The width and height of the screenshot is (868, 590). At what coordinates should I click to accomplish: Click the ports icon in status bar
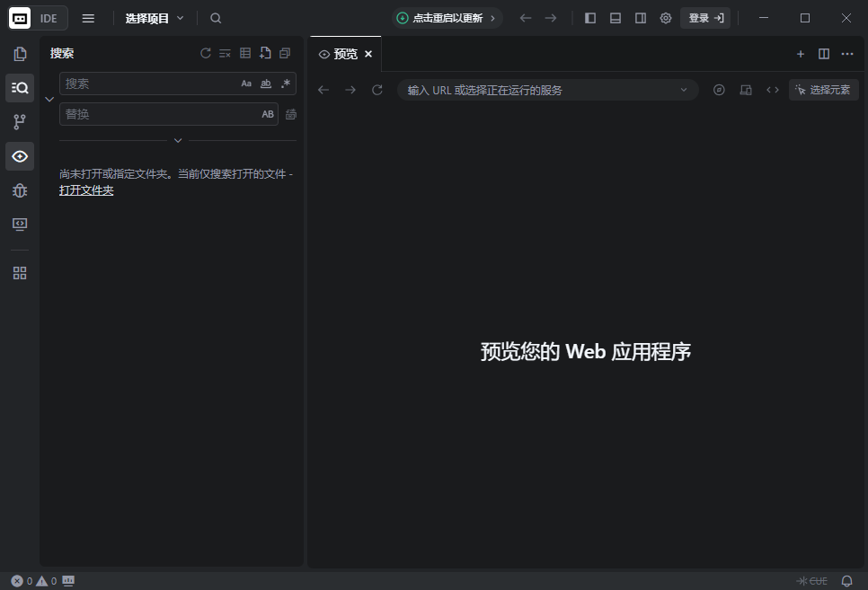(x=68, y=581)
